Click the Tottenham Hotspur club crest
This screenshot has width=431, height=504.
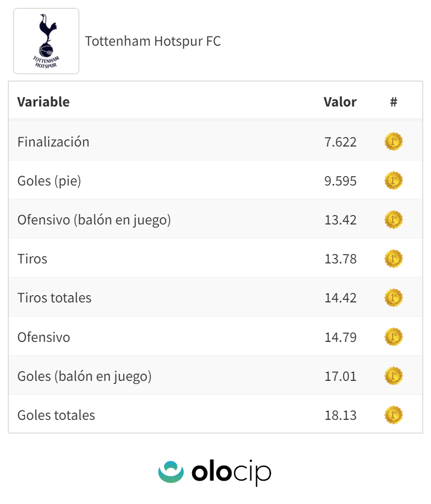46,41
